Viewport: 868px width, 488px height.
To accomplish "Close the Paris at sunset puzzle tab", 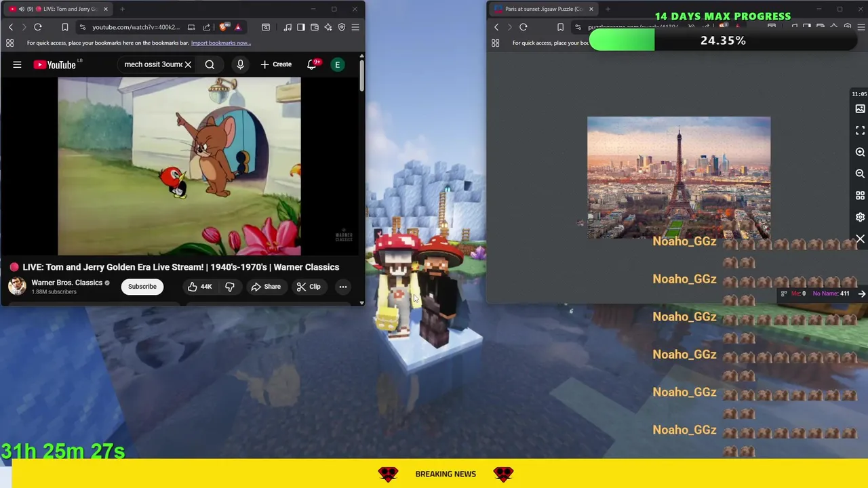I will [591, 9].
